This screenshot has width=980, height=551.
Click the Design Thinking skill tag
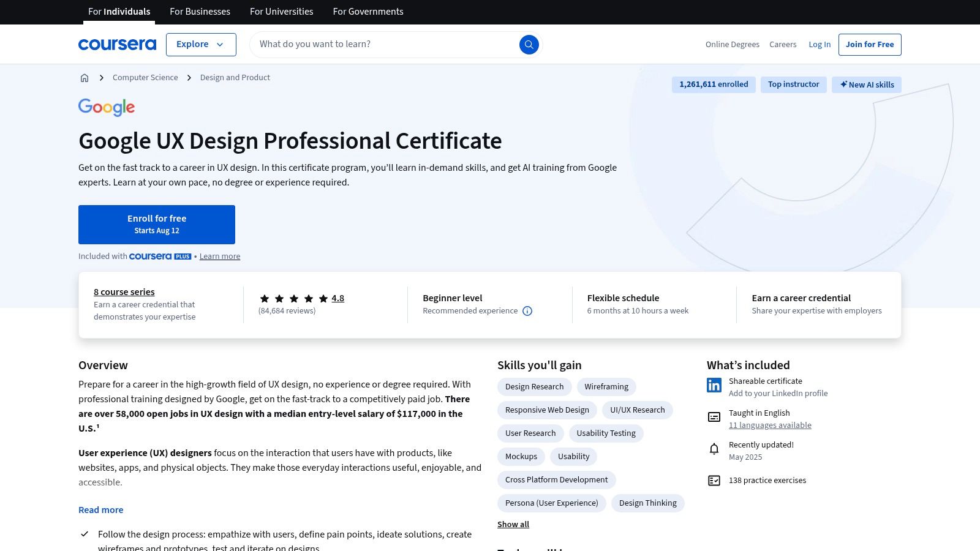tap(648, 503)
